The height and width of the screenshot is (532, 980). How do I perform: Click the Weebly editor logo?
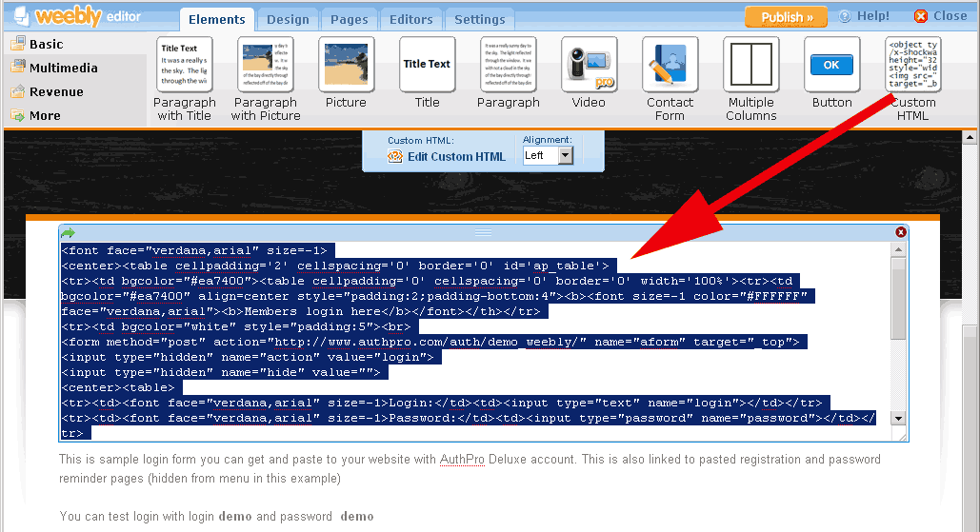coord(77,16)
